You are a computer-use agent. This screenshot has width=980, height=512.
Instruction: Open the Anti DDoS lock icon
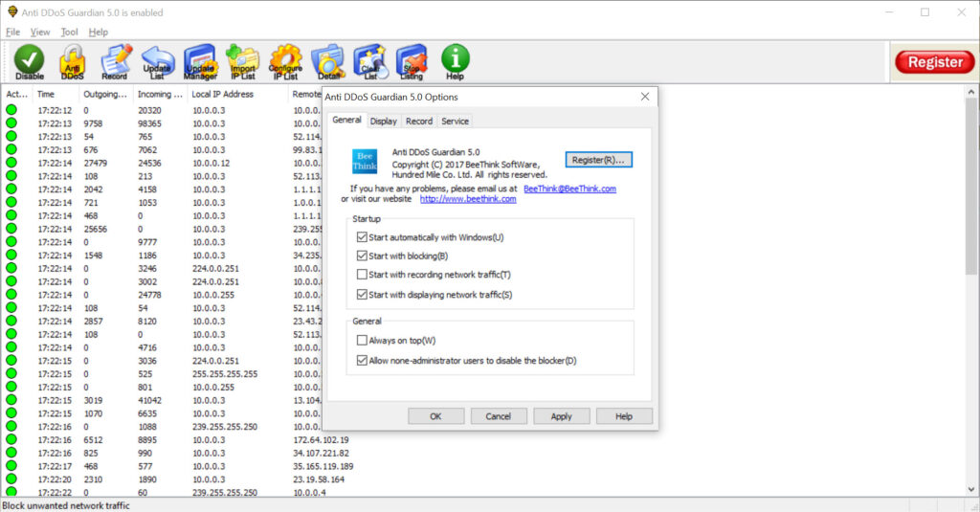pos(72,62)
